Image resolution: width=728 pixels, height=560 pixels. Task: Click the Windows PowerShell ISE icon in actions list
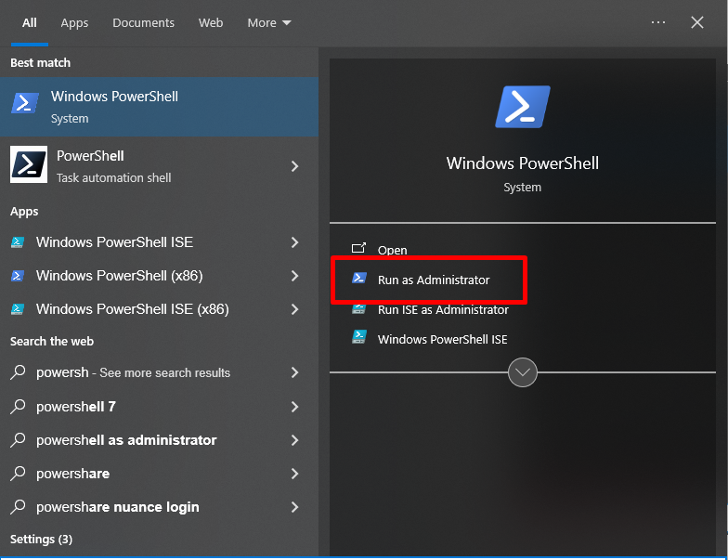pyautogui.click(x=359, y=337)
